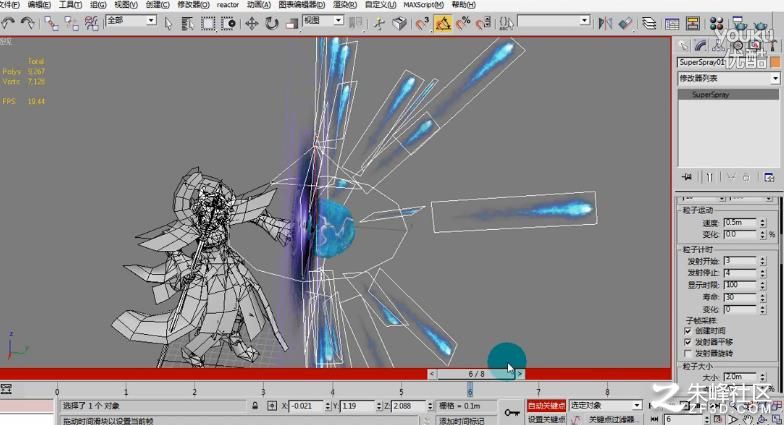The image size is (784, 425).
Task: Click the Undo arrow icon
Action: (x=8, y=22)
